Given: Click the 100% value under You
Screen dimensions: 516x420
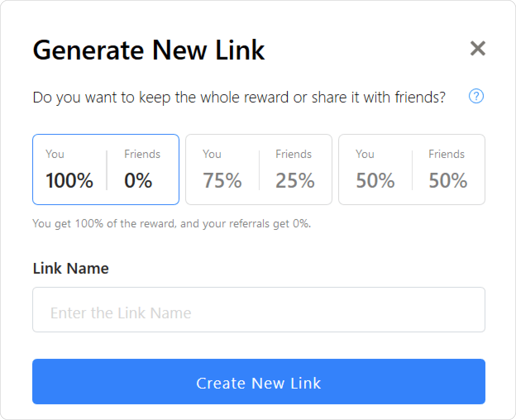Looking at the screenshot, I should coord(69,181).
